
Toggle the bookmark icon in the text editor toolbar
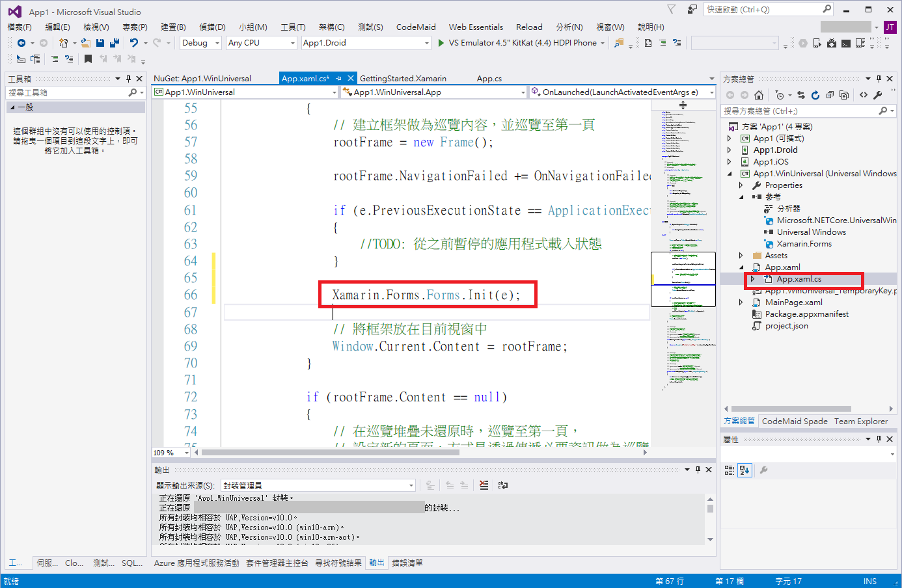88,59
